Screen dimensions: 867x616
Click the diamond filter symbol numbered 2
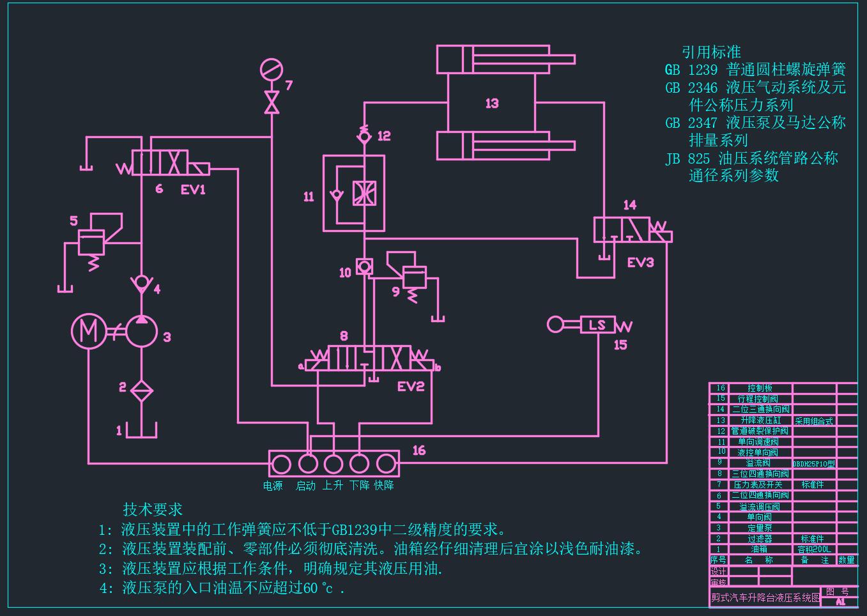point(141,390)
